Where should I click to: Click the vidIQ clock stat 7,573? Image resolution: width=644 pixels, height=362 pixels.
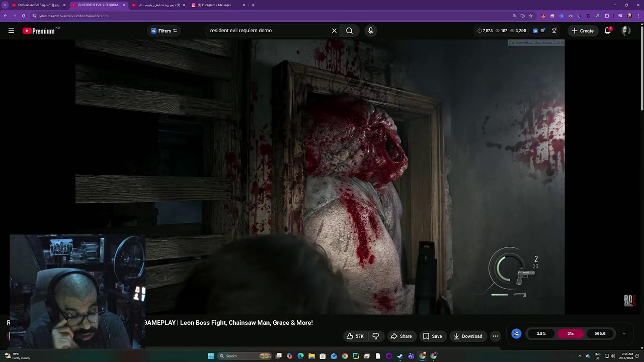485,31
